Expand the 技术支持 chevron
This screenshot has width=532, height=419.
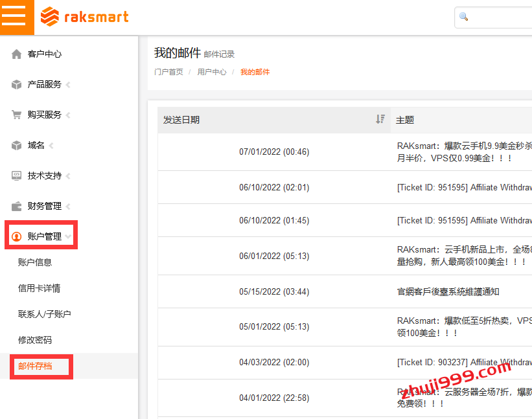[x=68, y=176]
